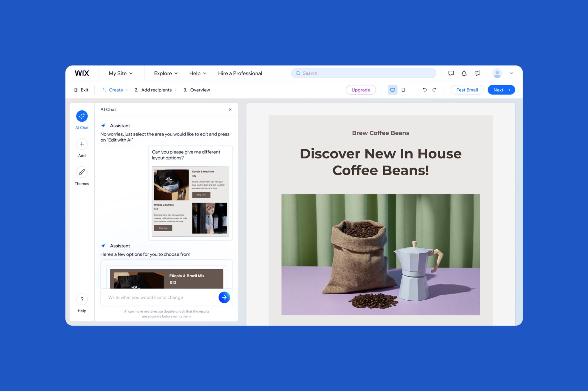Click the Upgrade button
The image size is (588, 391).
pos(361,90)
